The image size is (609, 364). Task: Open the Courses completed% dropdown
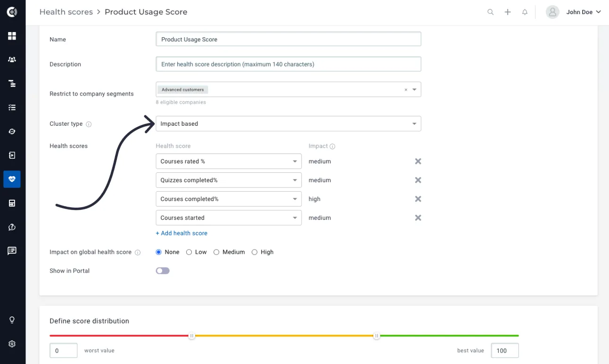pyautogui.click(x=229, y=199)
